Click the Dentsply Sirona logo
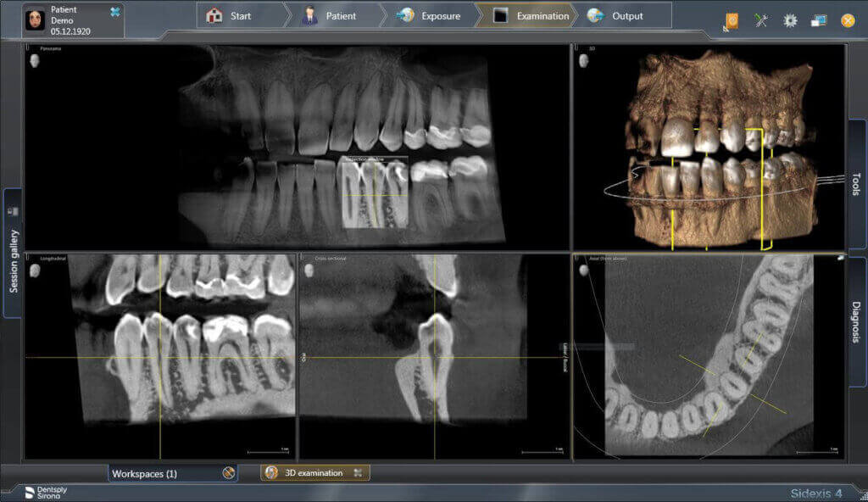Screen dimensions: 868x502 [46, 492]
